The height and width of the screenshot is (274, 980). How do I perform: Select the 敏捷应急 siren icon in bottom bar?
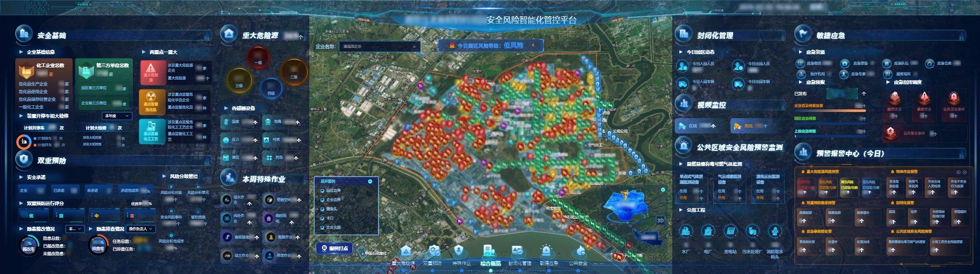(x=546, y=251)
